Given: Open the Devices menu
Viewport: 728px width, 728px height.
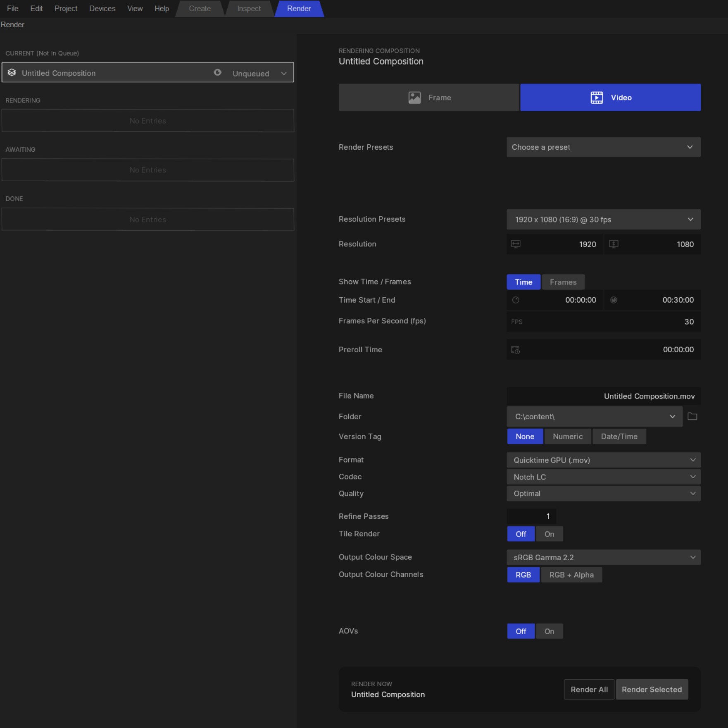Looking at the screenshot, I should pos(102,9).
